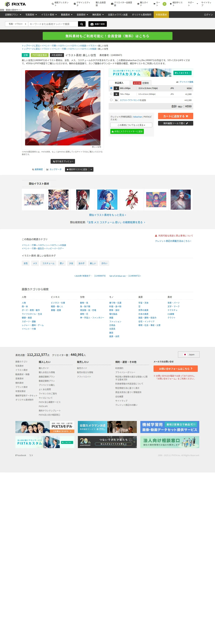Click the search magnifier button
215x644 pixels.
tap(82, 24)
